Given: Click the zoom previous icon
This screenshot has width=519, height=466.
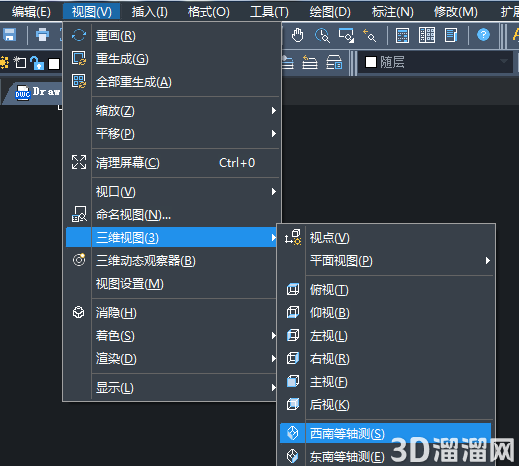Looking at the screenshot, I should tap(370, 35).
